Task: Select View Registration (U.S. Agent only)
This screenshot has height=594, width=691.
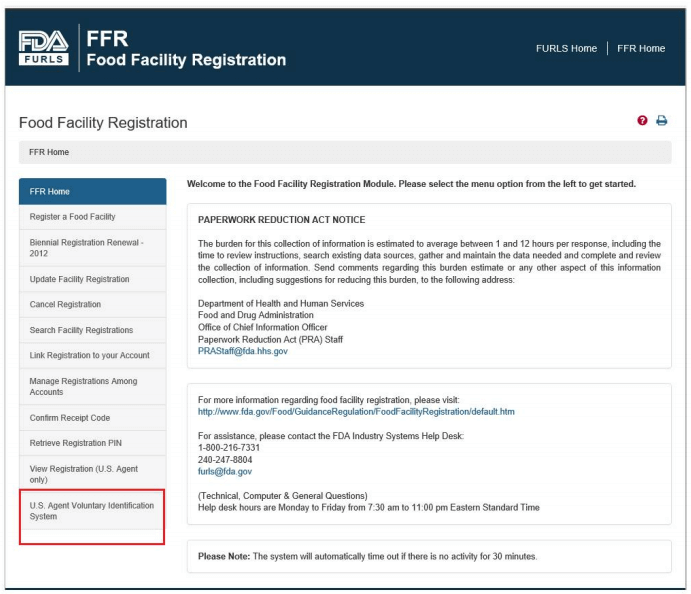Action: point(93,474)
